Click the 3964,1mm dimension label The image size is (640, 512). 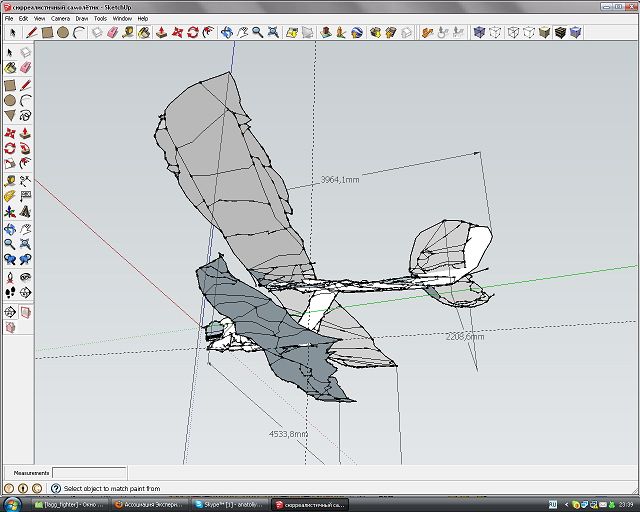point(339,180)
